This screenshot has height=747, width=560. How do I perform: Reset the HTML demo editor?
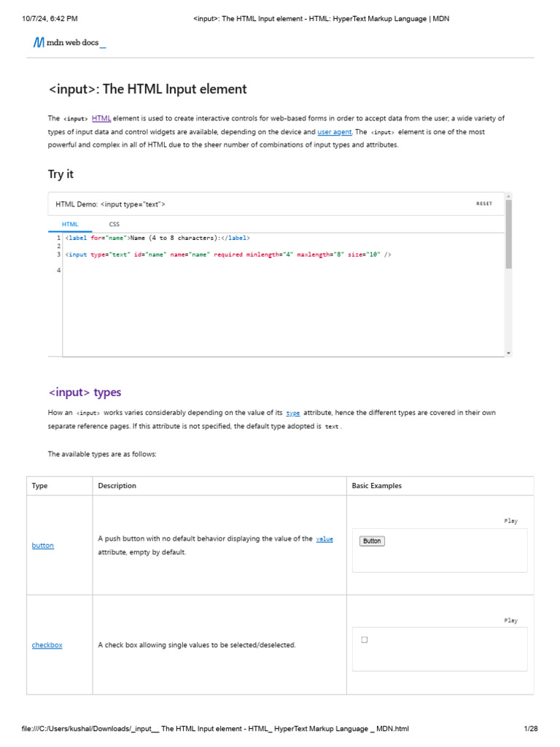coord(484,204)
